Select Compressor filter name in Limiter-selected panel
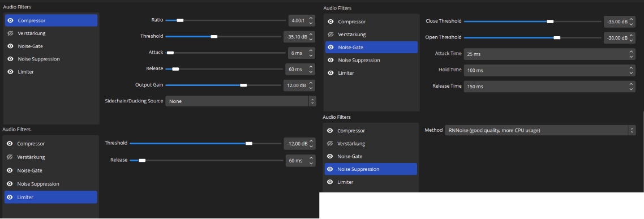Screen dimensions: 644x219 tap(31, 144)
